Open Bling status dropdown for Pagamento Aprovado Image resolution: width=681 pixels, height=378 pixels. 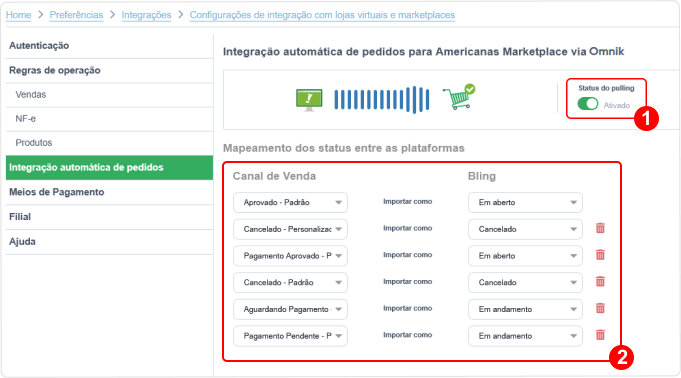[x=525, y=256]
